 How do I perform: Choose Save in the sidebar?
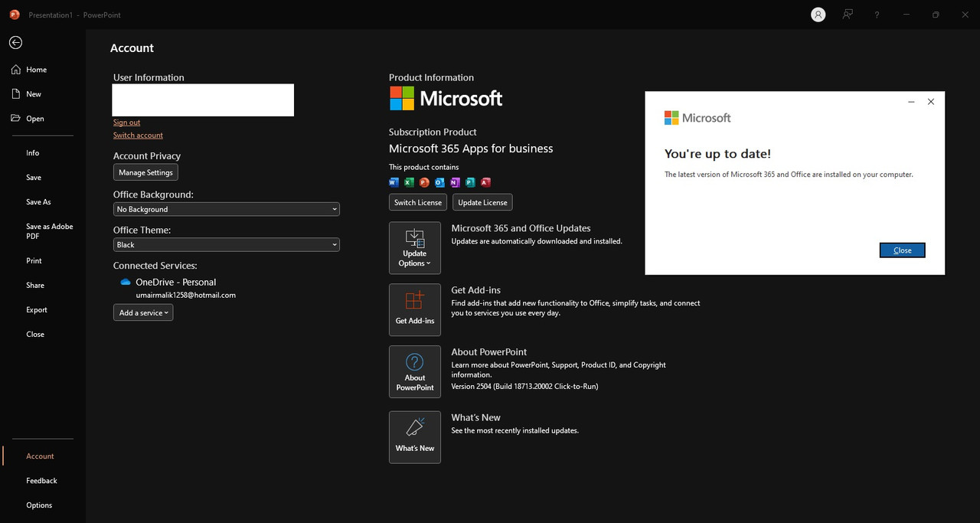(34, 178)
